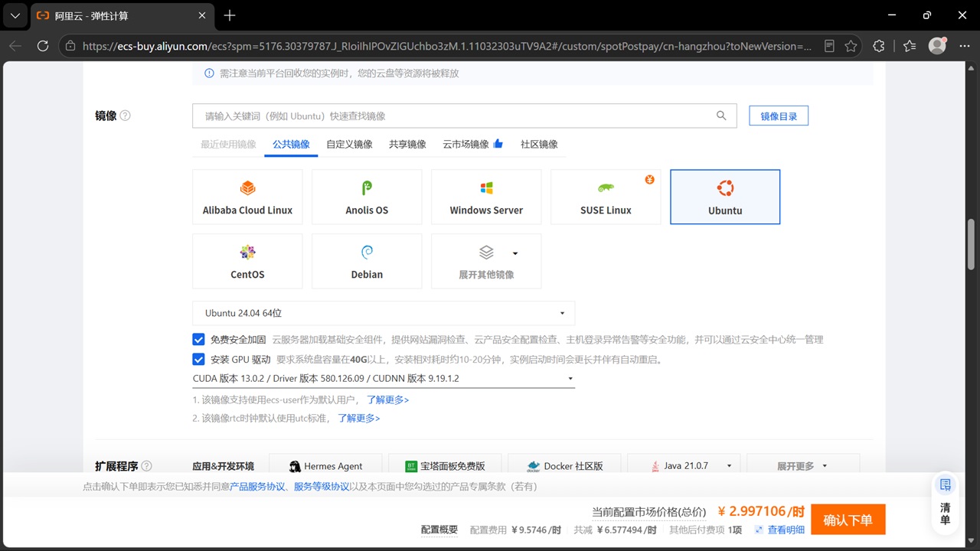
Task: Click the 配置概要 label
Action: tap(439, 530)
